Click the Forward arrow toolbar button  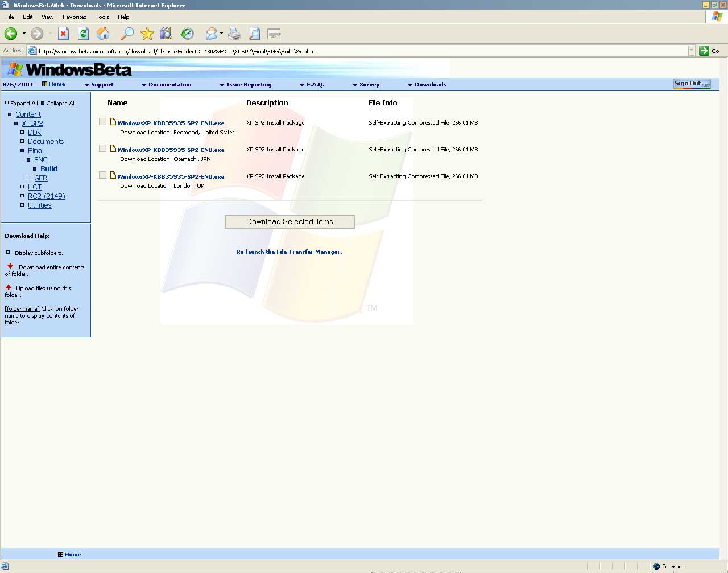click(37, 34)
